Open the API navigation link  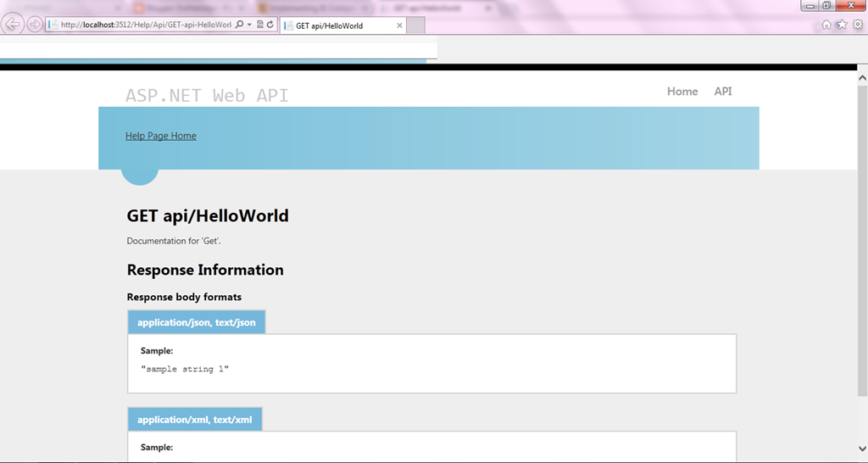[723, 92]
